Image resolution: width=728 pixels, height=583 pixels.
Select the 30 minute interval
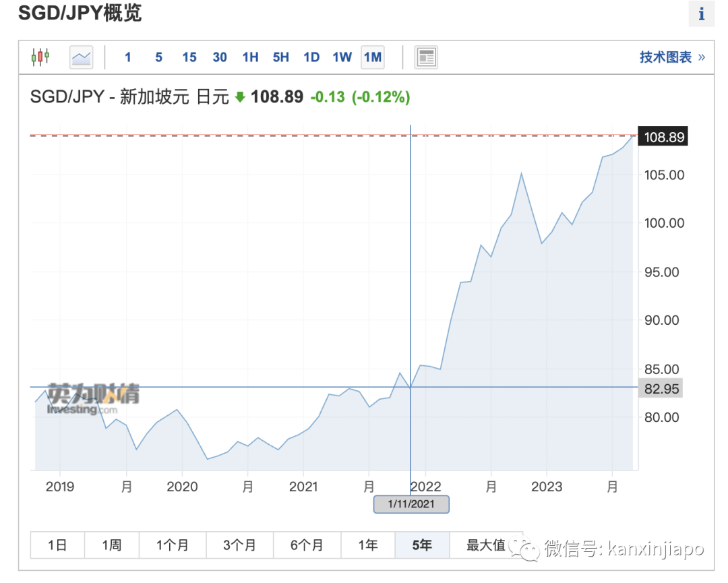coord(220,57)
